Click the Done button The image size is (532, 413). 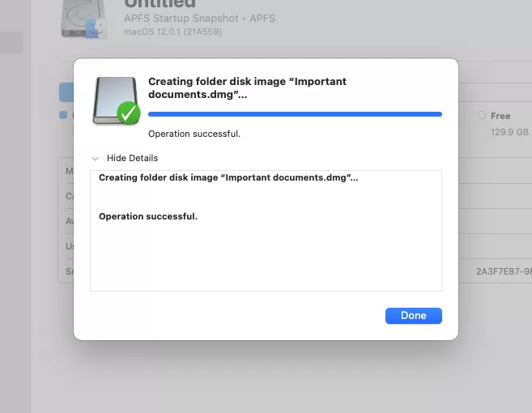[413, 316]
